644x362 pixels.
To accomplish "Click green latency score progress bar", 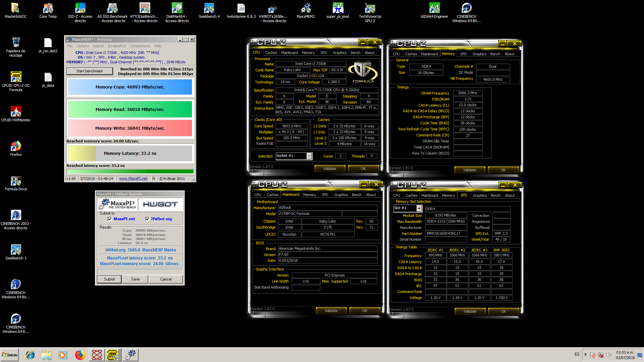I will pyautogui.click(x=130, y=171).
